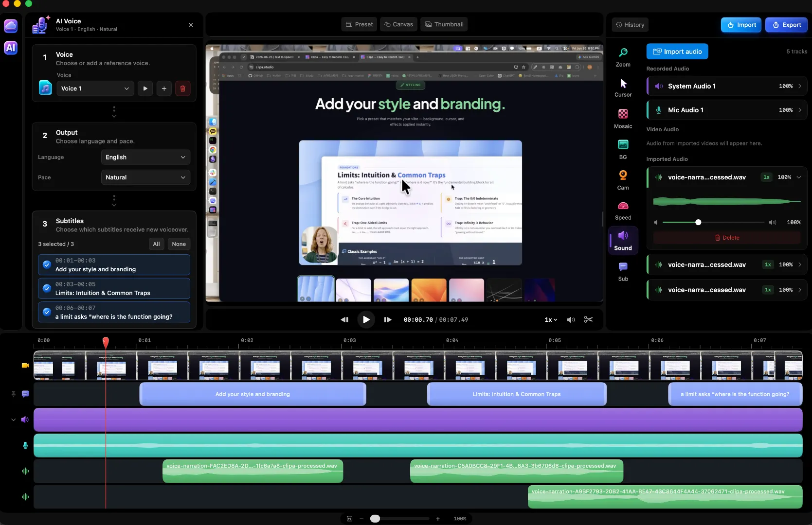The image size is (812, 525).
Task: Delete Voice 1 with the red trash icon
Action: (x=183, y=88)
